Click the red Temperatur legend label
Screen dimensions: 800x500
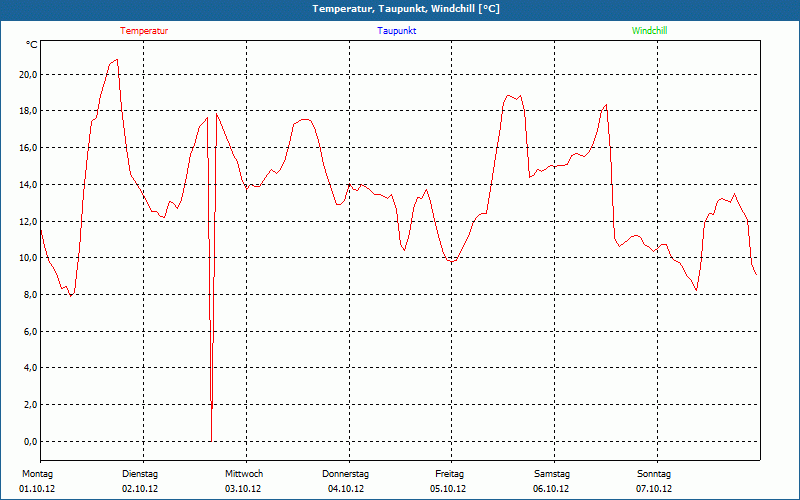[x=144, y=31]
